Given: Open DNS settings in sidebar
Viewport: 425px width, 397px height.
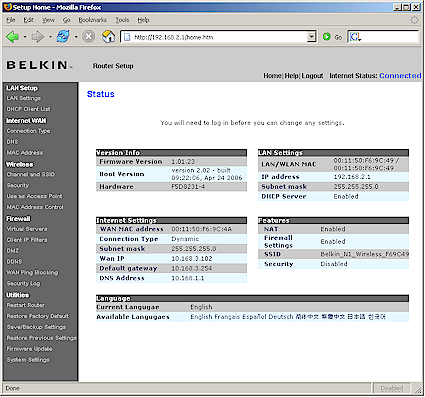Looking at the screenshot, I should tap(12, 142).
